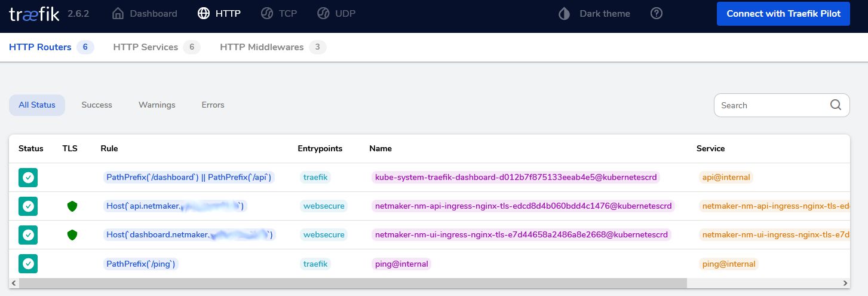Select the HTTP Routers tab

tap(51, 47)
